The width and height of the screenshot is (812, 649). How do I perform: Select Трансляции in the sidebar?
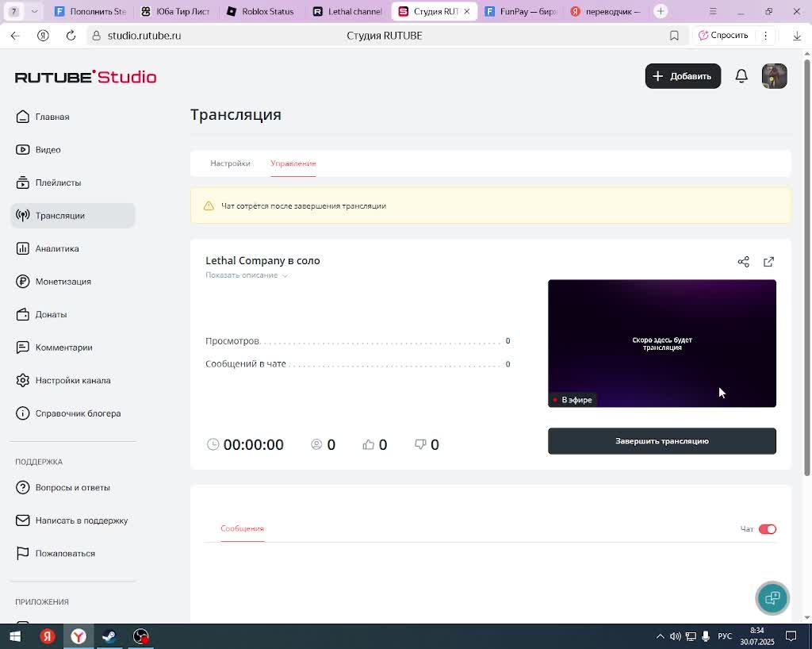[x=72, y=216]
